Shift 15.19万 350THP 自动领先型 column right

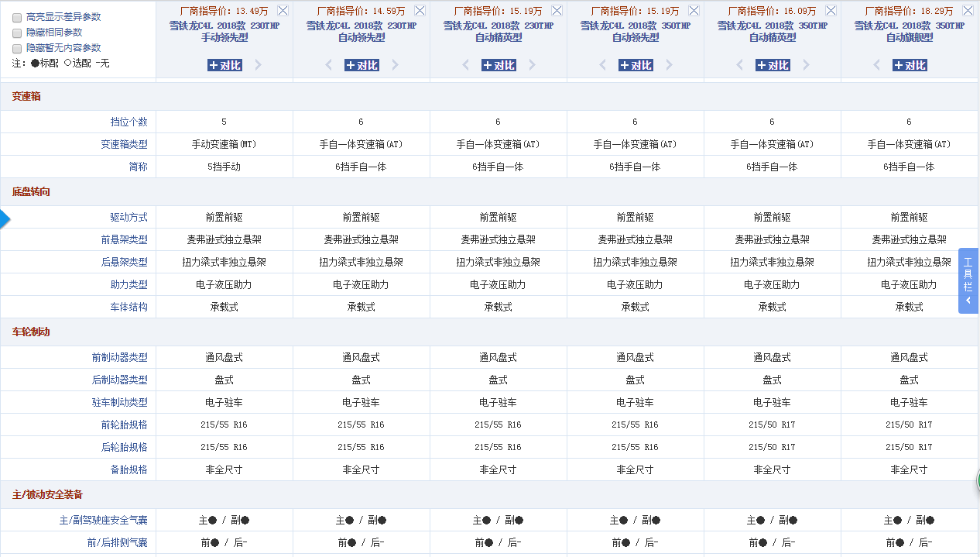(670, 65)
